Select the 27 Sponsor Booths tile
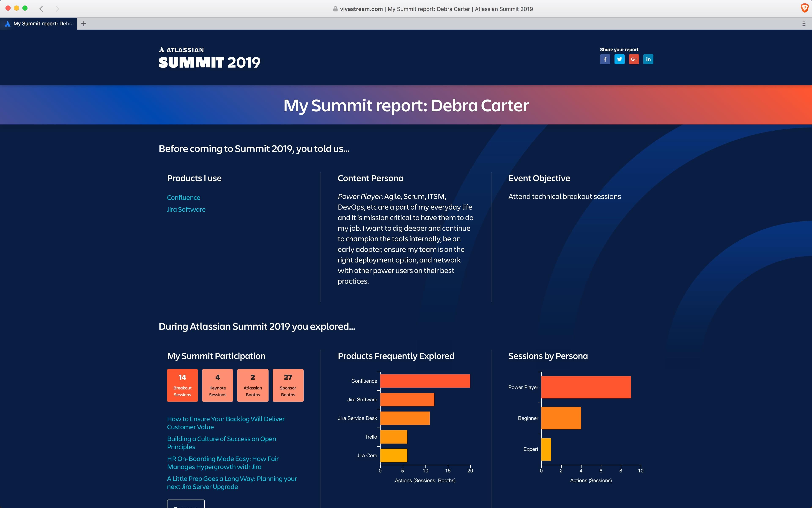This screenshot has height=508, width=812. point(288,385)
